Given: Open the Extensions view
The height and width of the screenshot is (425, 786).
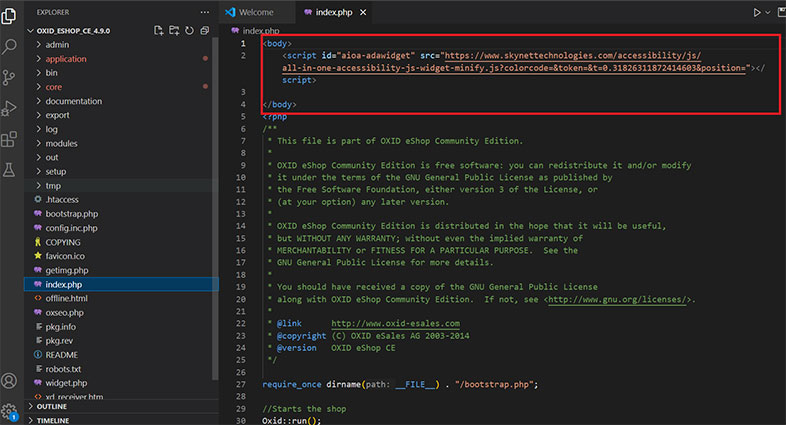Looking at the screenshot, I should click(11, 139).
